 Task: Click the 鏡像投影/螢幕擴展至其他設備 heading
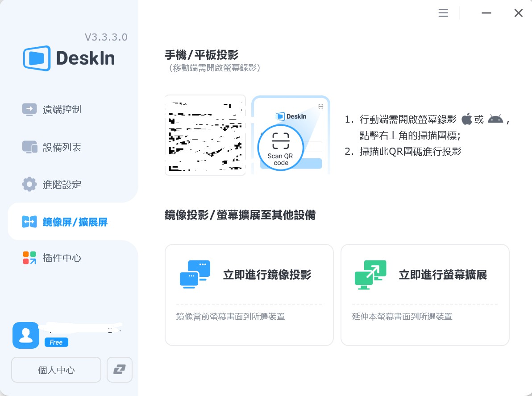tap(240, 214)
